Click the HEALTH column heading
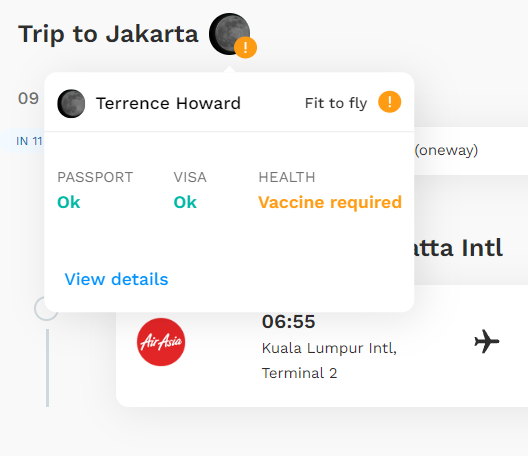Viewport: 528px width, 456px height. pyautogui.click(x=287, y=177)
